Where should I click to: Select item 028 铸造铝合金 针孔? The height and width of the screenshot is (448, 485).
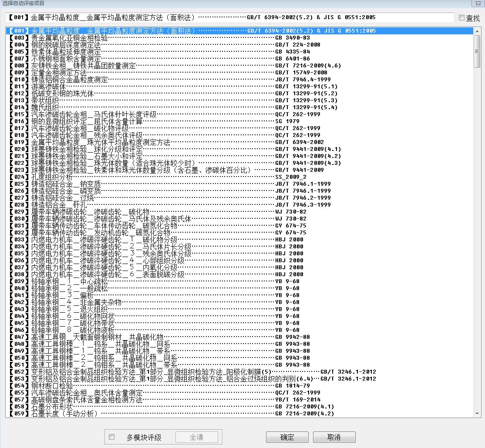(58, 205)
